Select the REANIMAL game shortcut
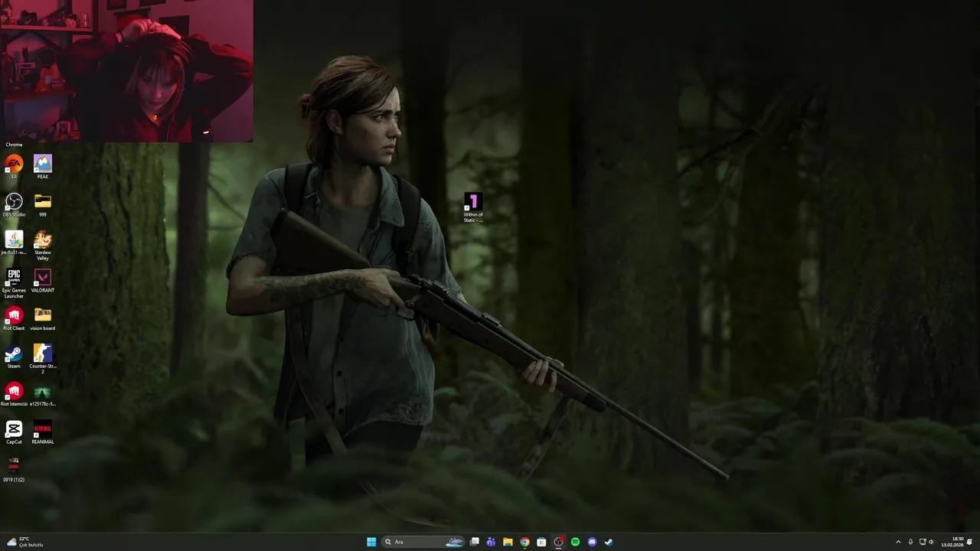 coord(43,432)
